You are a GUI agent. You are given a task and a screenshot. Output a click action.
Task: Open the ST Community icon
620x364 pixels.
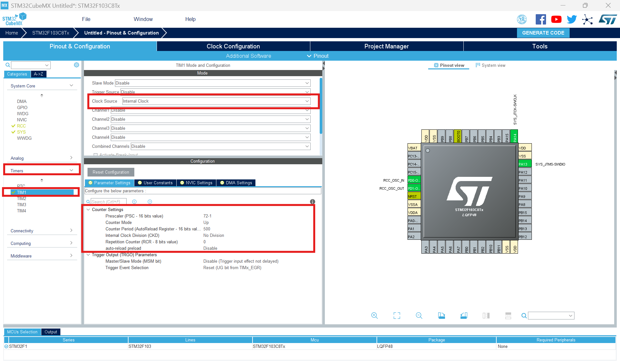coord(587,19)
